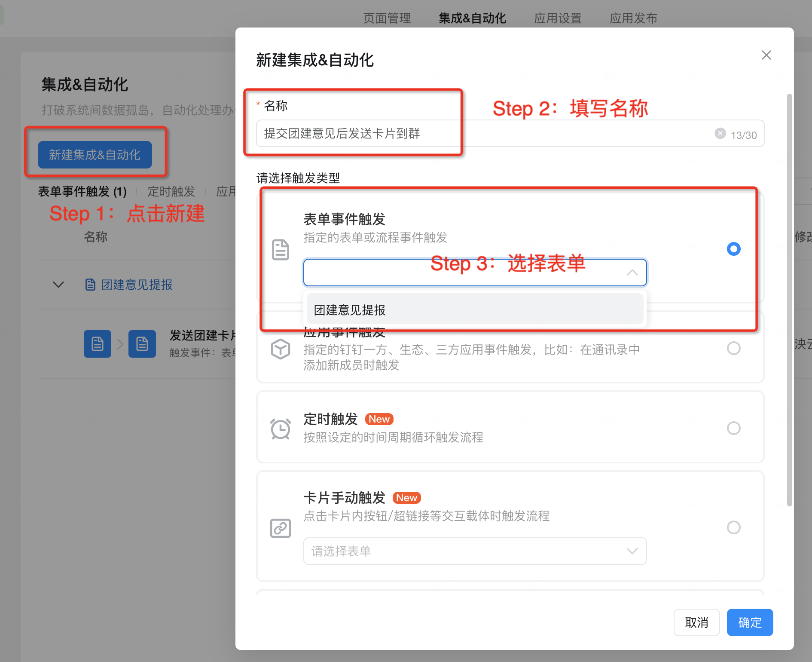Image resolution: width=812 pixels, height=662 pixels.
Task: Open the 集成&自动化 top tab
Action: tap(472, 18)
